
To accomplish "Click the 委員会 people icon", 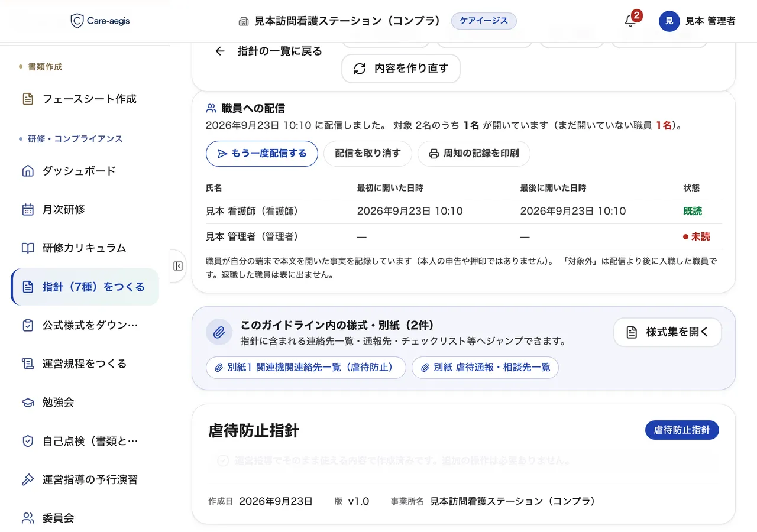I will point(28,518).
